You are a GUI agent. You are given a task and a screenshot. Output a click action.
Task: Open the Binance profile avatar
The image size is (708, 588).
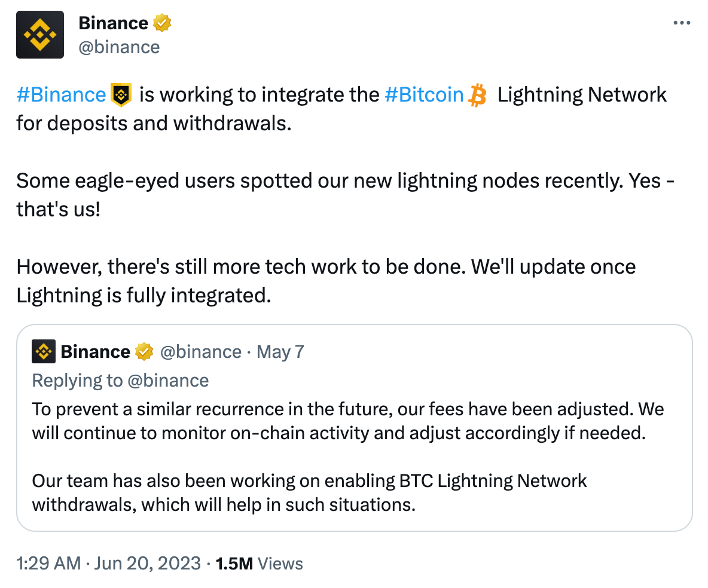click(40, 35)
